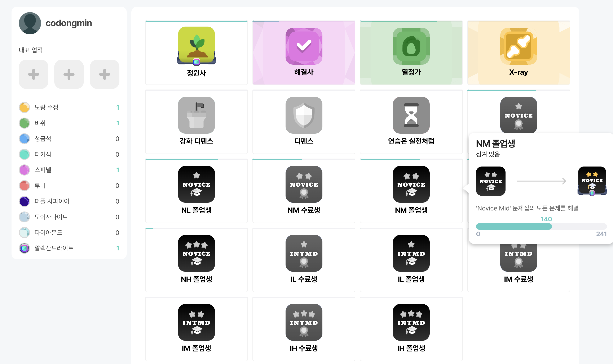This screenshot has height=364, width=613.
Task: Select the NL 졸업생 novice badge
Action: point(197,191)
